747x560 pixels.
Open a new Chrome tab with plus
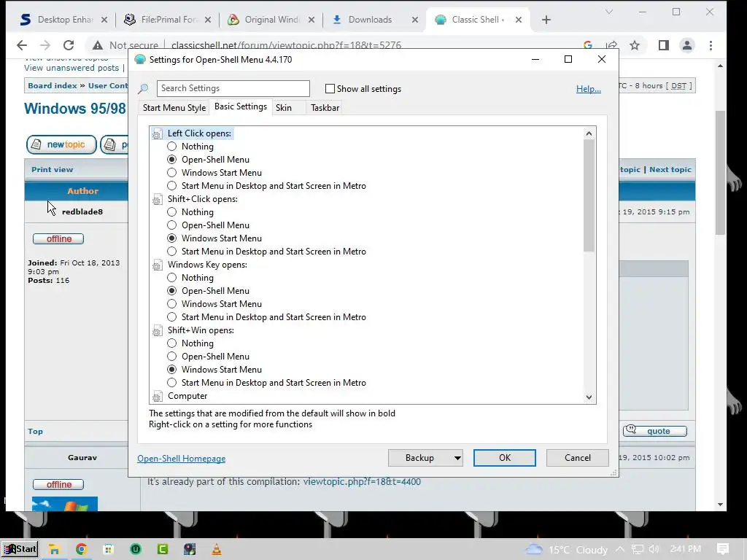tap(546, 20)
